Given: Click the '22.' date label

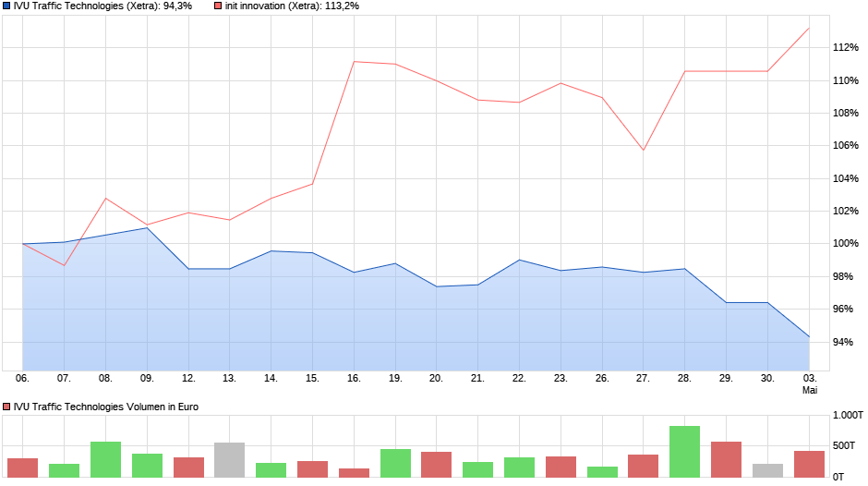Looking at the screenshot, I should pos(519,378).
